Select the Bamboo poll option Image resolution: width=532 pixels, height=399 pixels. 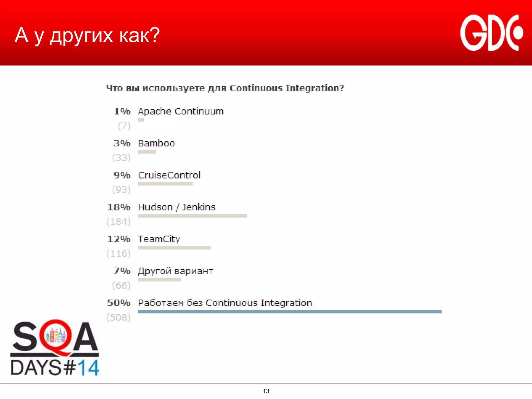point(156,143)
